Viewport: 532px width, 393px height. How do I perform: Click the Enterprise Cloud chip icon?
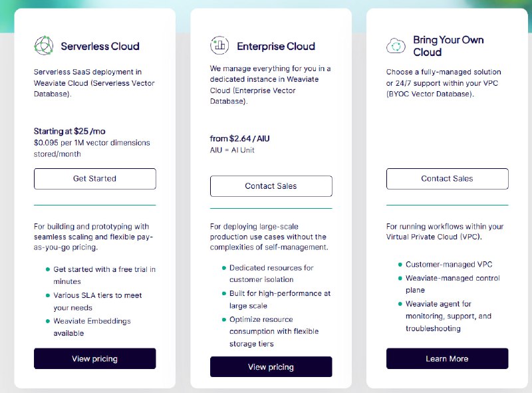point(219,45)
